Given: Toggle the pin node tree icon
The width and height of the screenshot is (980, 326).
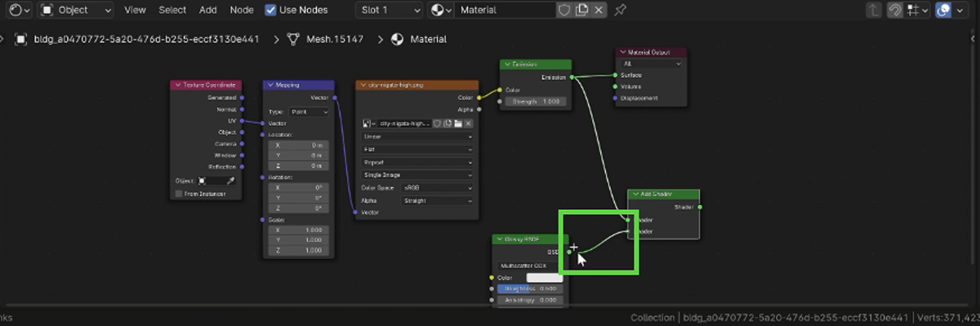Looking at the screenshot, I should pos(621,10).
